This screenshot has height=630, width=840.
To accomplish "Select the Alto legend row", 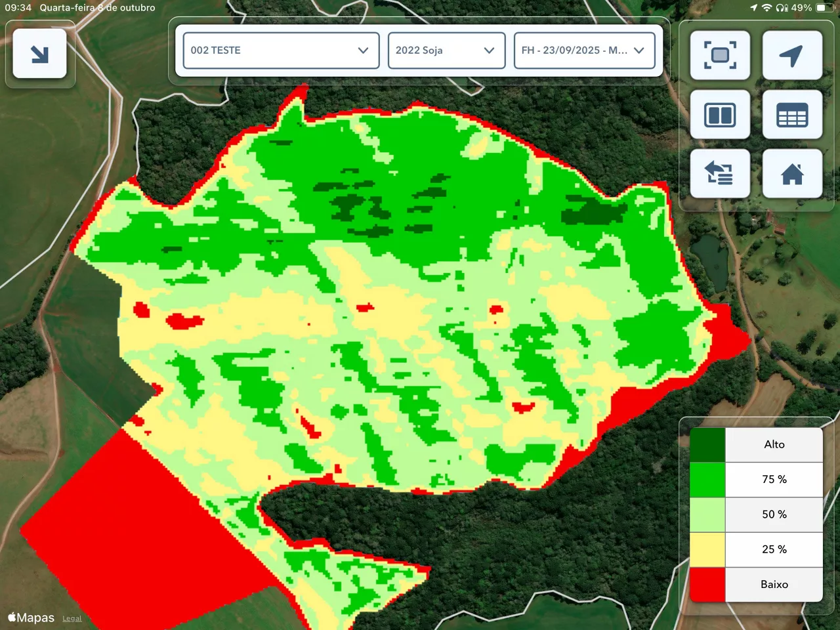I will [x=774, y=444].
